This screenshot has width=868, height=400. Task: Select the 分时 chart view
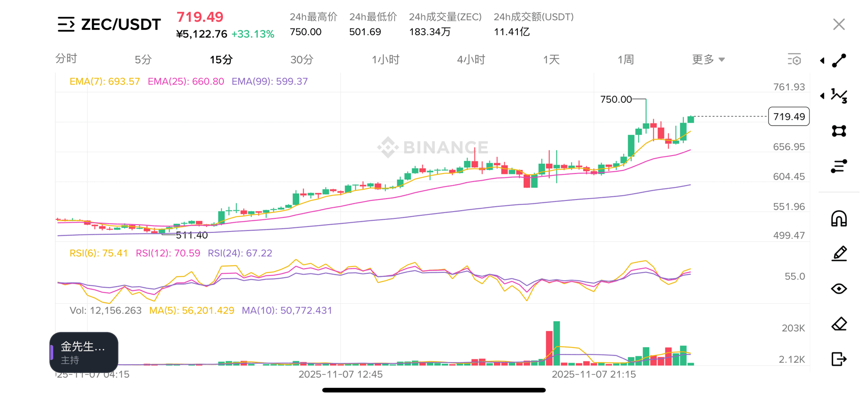pos(66,59)
